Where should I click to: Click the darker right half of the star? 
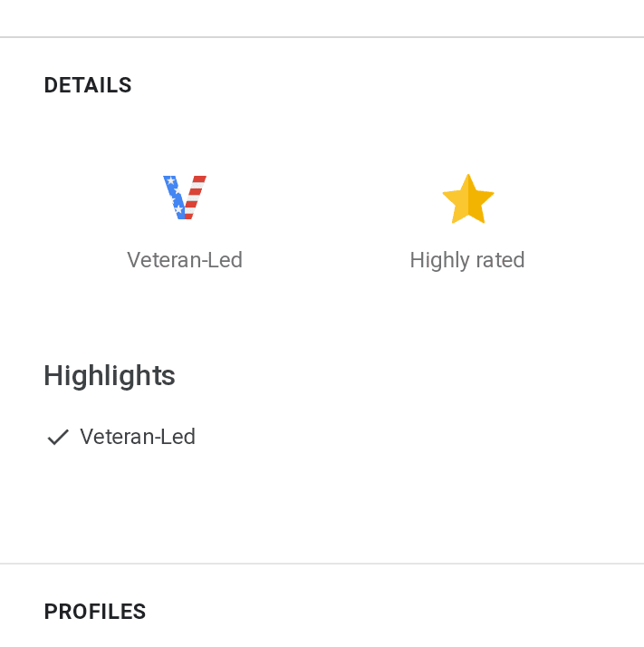(x=478, y=201)
